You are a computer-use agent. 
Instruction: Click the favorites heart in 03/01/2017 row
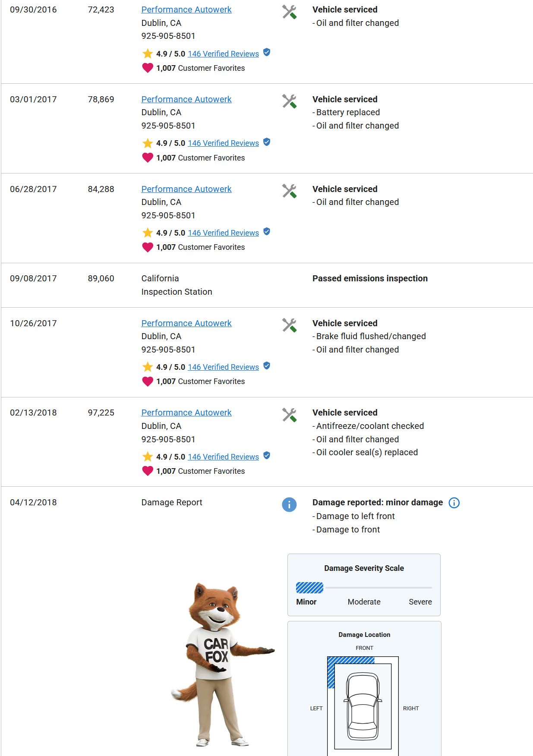148,158
